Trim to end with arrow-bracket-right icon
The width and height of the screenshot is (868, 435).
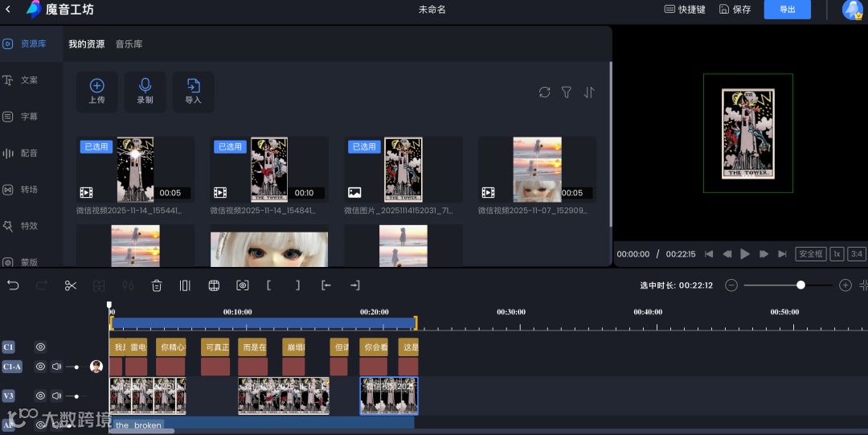(x=355, y=285)
